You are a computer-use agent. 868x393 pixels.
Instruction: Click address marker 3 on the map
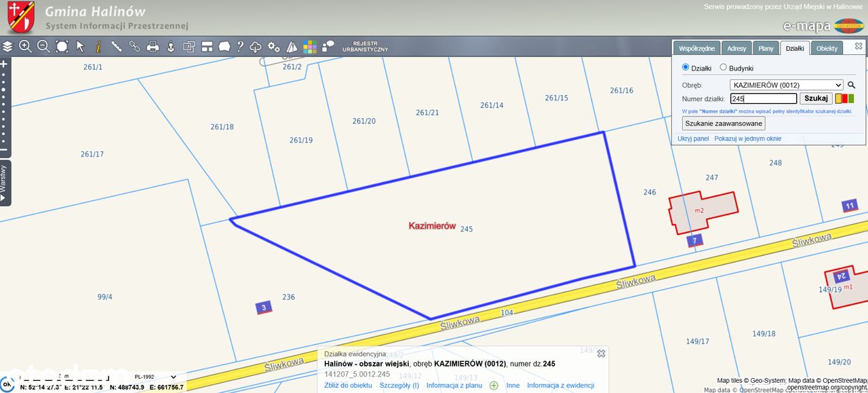click(264, 307)
